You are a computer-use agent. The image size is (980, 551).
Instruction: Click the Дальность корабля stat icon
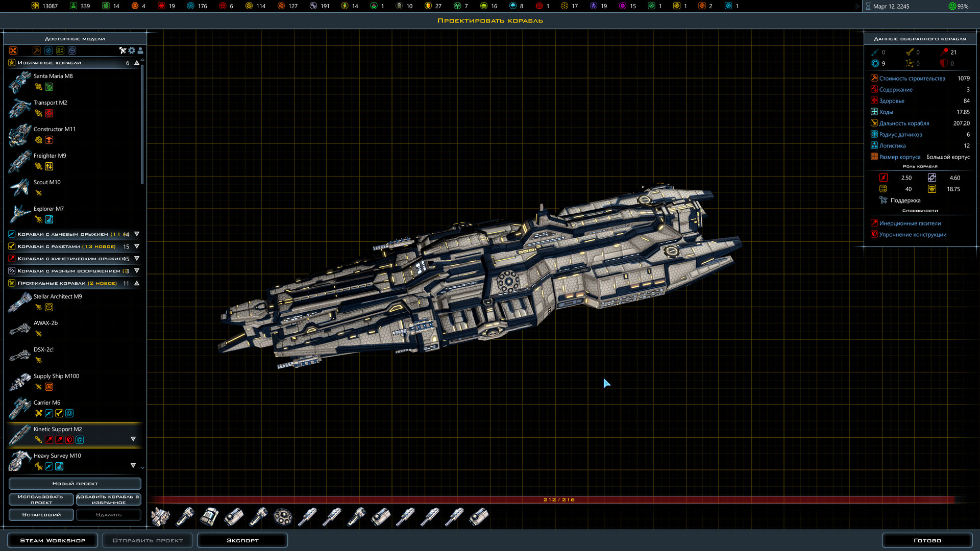[874, 123]
